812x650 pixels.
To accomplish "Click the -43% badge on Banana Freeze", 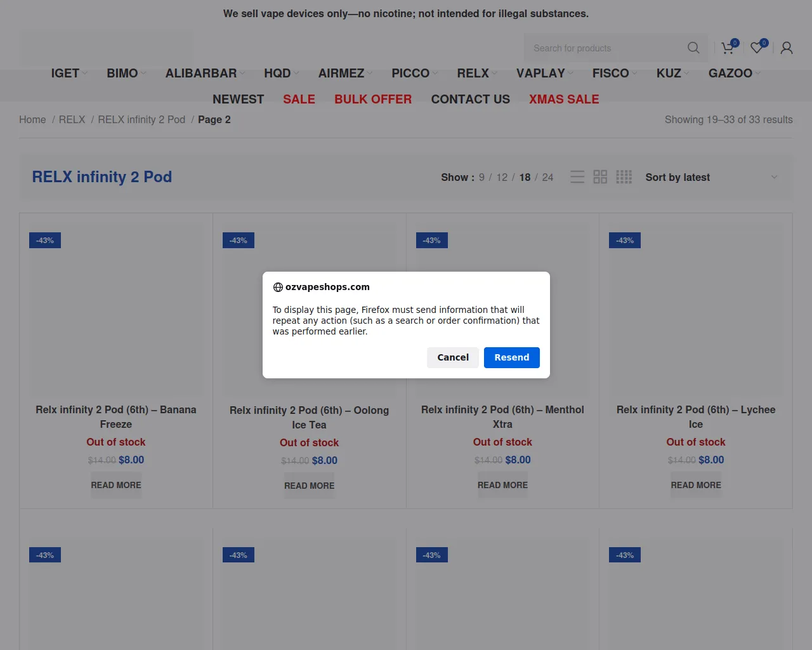I will [45, 241].
